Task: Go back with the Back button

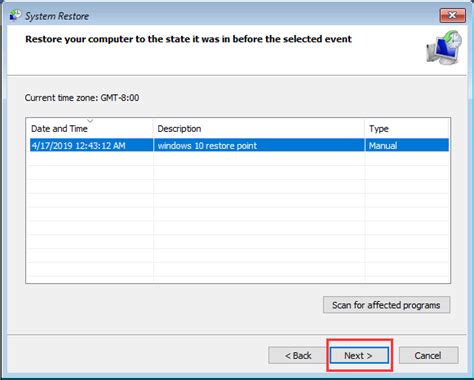Action: click(x=298, y=356)
